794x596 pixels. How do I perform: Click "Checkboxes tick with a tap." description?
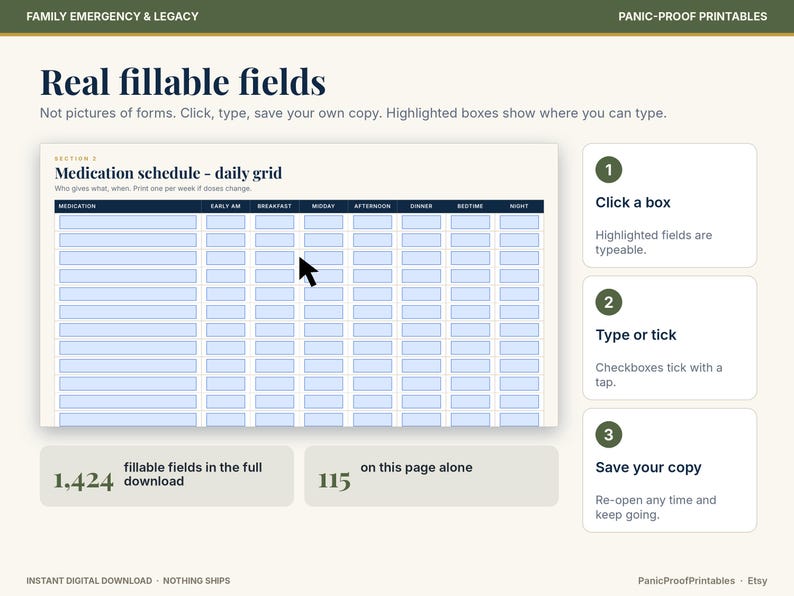(x=659, y=375)
